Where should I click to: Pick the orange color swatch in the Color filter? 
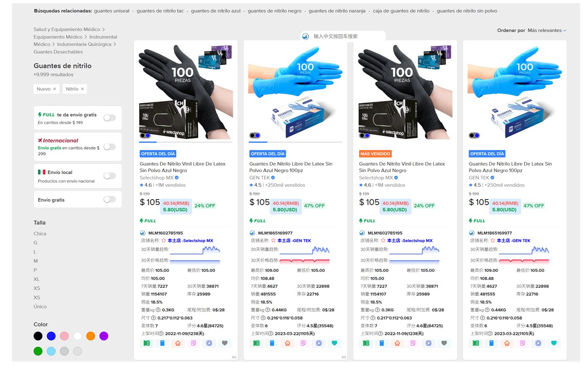coord(90,336)
